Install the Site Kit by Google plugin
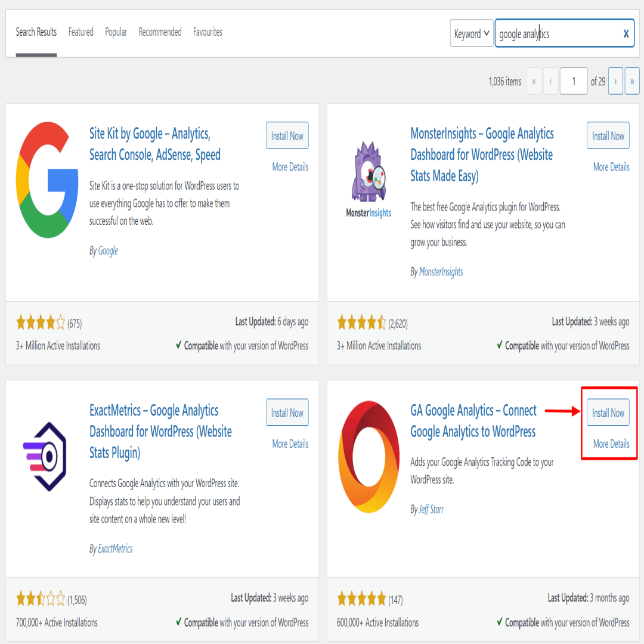Screen dimensions: 644x644 click(287, 135)
